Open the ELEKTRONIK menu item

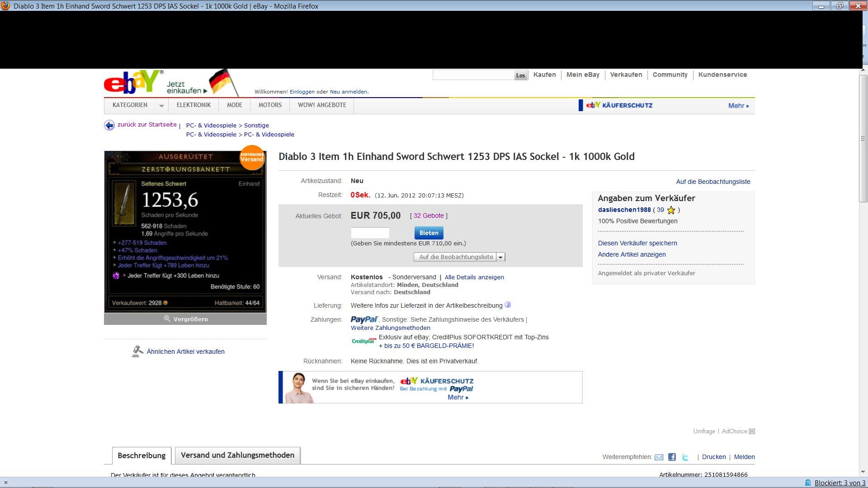click(193, 105)
